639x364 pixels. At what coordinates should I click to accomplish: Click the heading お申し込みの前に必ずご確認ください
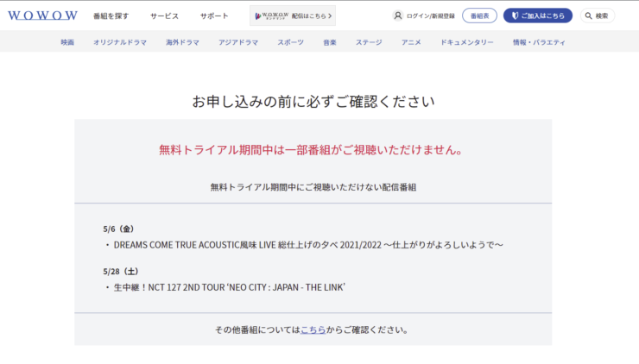coord(313,102)
